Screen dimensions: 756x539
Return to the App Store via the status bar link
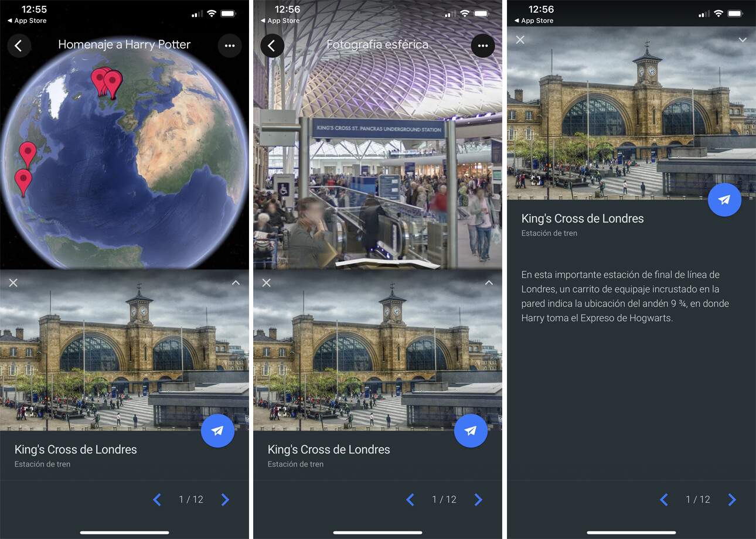click(x=28, y=21)
